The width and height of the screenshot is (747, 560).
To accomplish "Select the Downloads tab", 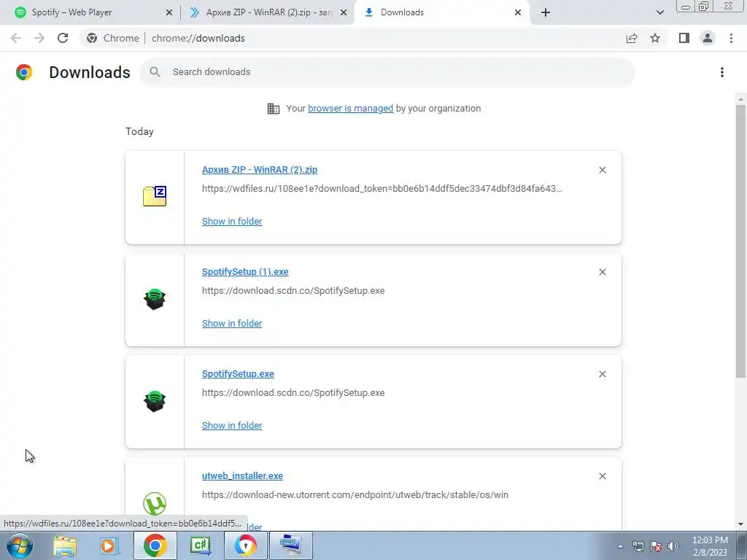I will (x=441, y=12).
